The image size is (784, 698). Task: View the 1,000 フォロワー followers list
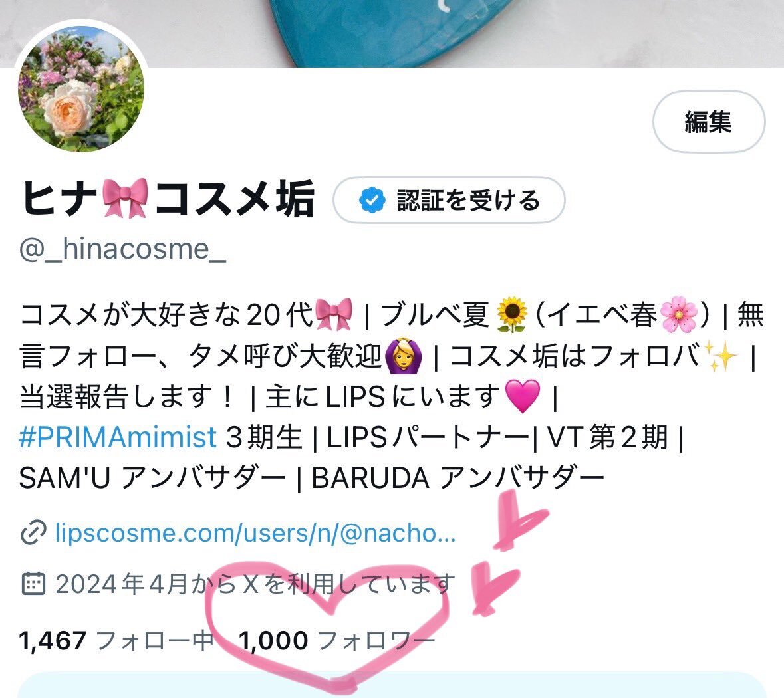coord(337,641)
